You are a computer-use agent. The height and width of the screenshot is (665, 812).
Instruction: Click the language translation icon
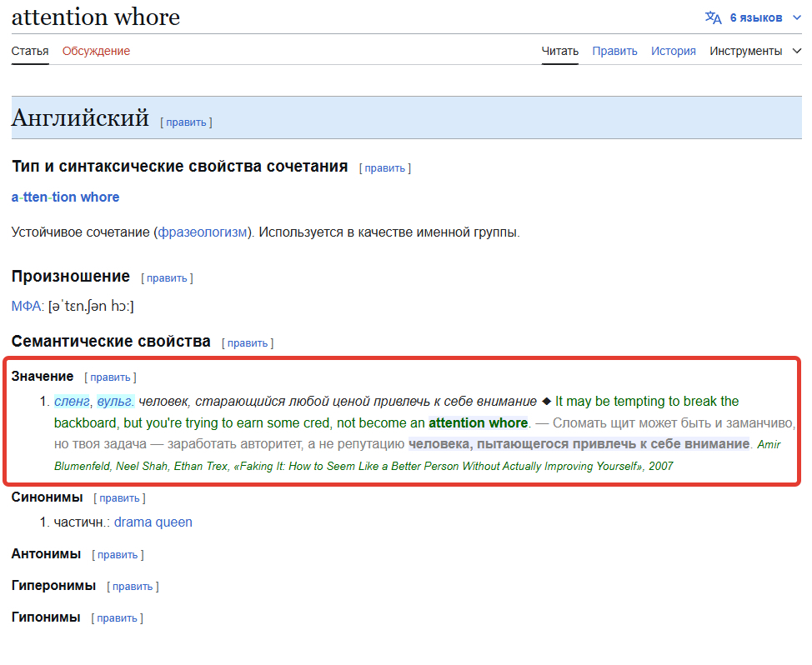pyautogui.click(x=713, y=17)
